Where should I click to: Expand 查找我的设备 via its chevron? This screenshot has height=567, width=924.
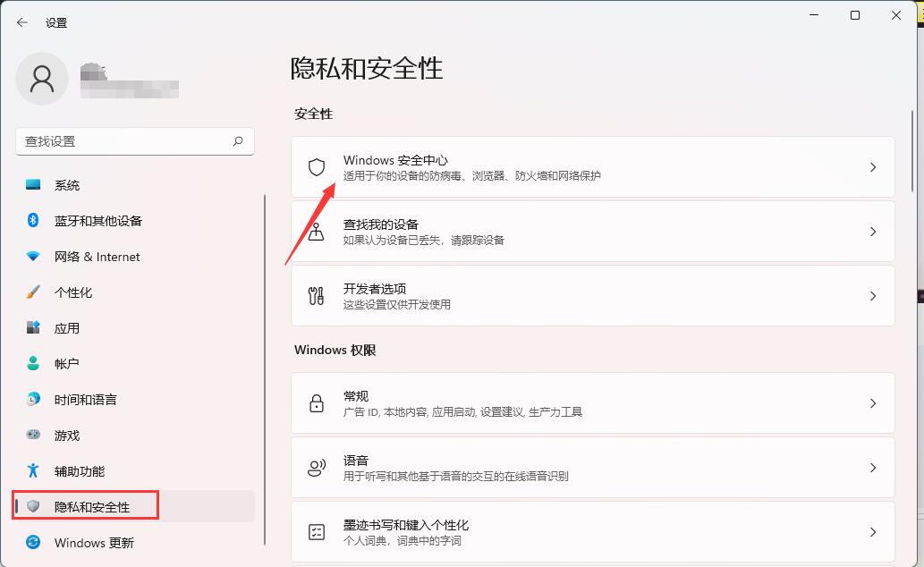(873, 232)
